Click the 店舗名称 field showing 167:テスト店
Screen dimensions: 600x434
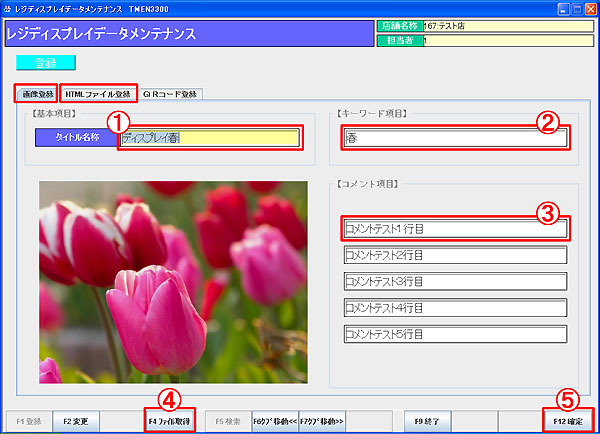click(508, 26)
